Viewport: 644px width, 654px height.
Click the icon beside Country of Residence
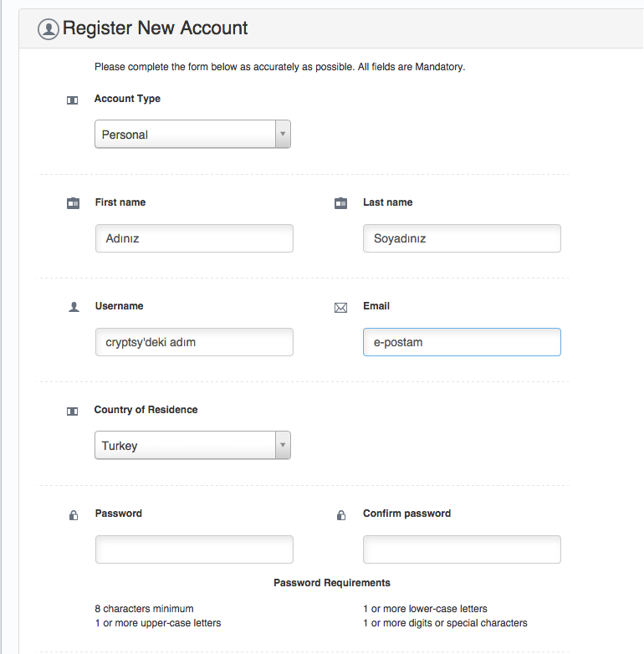[72, 411]
